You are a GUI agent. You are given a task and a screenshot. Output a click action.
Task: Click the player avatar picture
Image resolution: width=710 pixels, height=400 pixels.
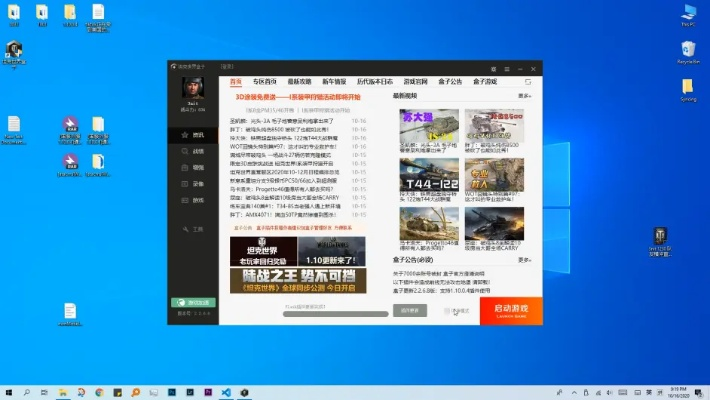(x=193, y=88)
